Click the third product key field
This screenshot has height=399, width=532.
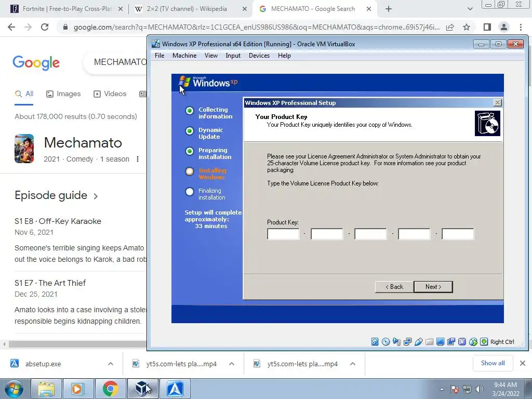370,234
